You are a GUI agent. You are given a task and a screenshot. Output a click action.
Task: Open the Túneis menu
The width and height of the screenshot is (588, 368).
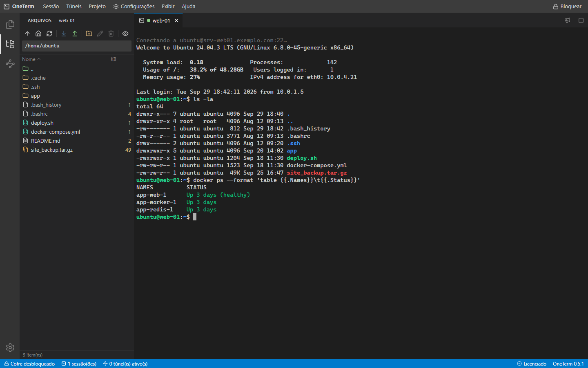74,7
